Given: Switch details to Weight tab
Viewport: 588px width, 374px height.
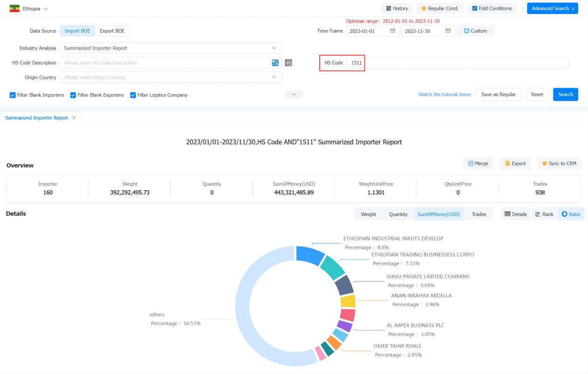Looking at the screenshot, I should (x=368, y=214).
